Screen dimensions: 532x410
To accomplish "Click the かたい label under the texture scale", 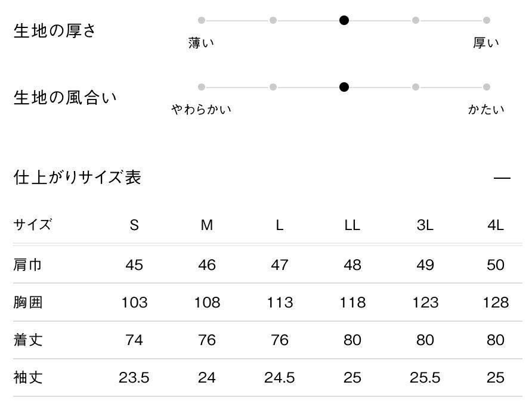I will [486, 110].
